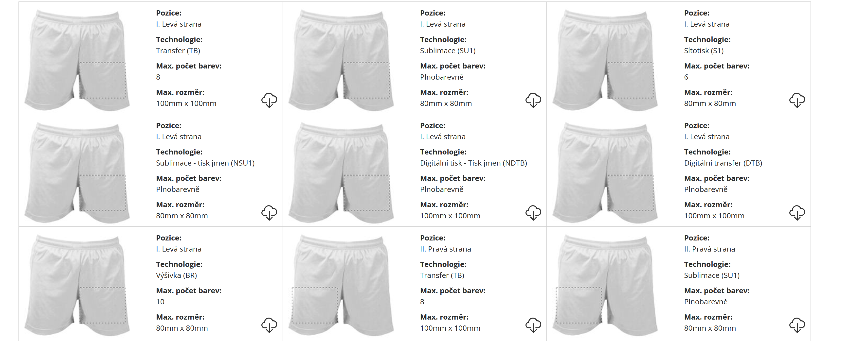Image resolution: width=868 pixels, height=341 pixels.
Task: Open shorts preview for Sublimace - tisk jmen
Action: 77,172
